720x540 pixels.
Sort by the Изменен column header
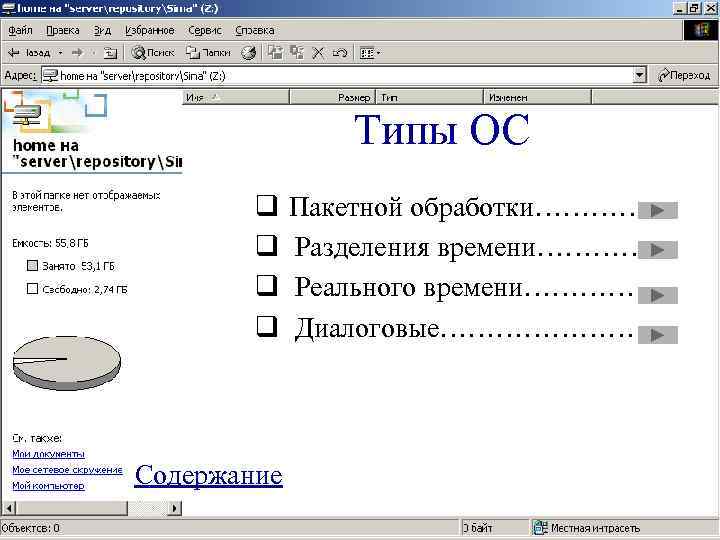pos(537,97)
